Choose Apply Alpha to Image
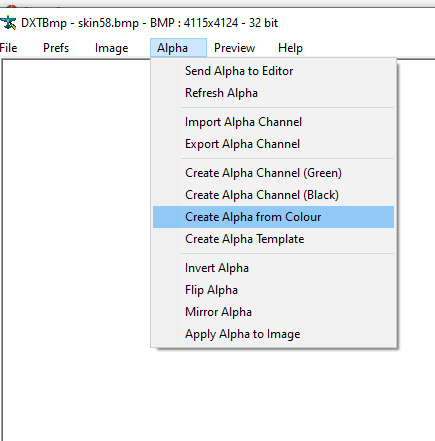The width and height of the screenshot is (435, 441). click(273, 334)
